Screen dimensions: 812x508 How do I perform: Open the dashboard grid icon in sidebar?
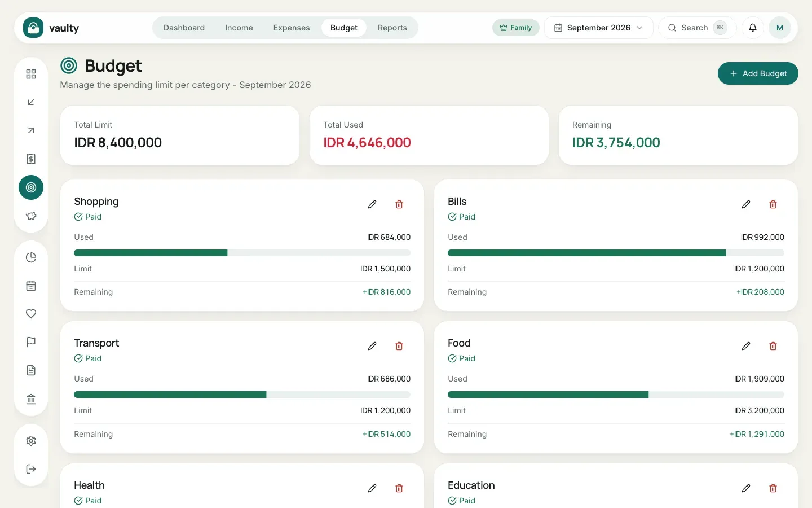(31, 74)
